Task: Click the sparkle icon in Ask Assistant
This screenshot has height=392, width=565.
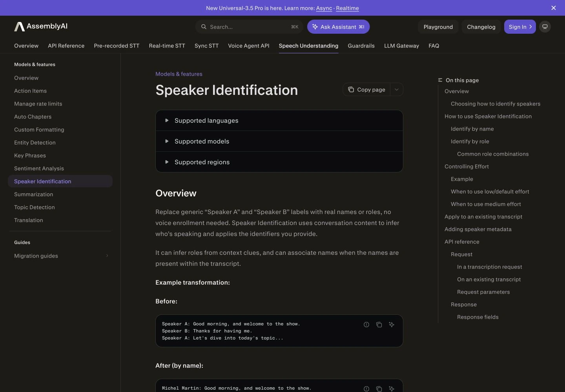Action: [x=315, y=27]
